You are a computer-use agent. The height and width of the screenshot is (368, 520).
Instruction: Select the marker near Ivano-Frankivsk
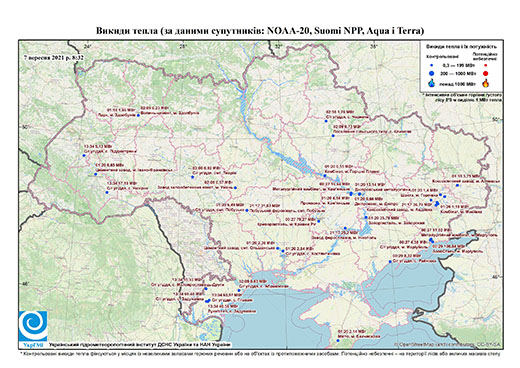click(96, 174)
